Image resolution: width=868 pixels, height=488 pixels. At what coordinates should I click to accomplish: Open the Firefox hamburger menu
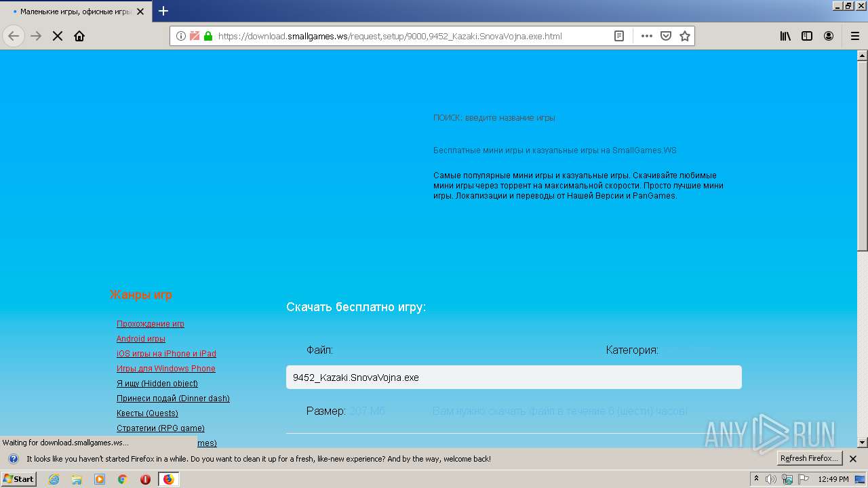855,36
